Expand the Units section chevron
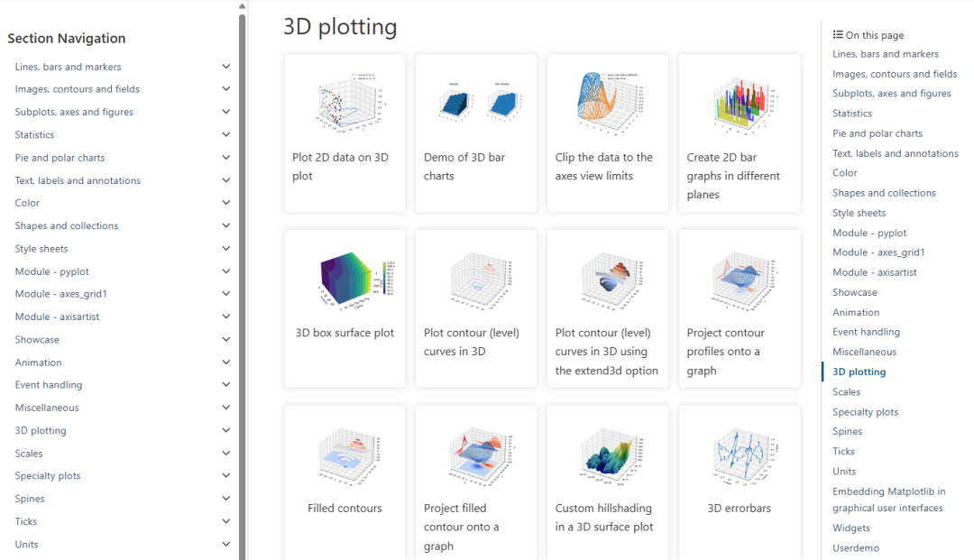The image size is (974, 560). [x=226, y=544]
